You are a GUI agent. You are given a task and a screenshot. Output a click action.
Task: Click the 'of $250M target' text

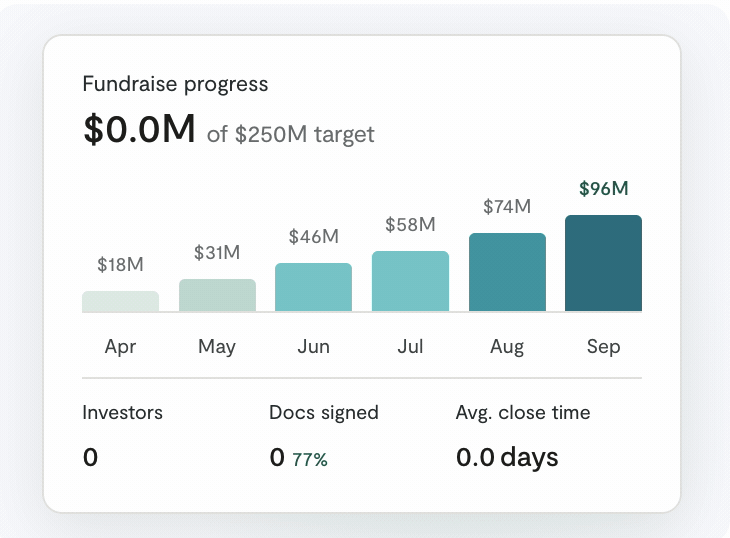click(291, 134)
